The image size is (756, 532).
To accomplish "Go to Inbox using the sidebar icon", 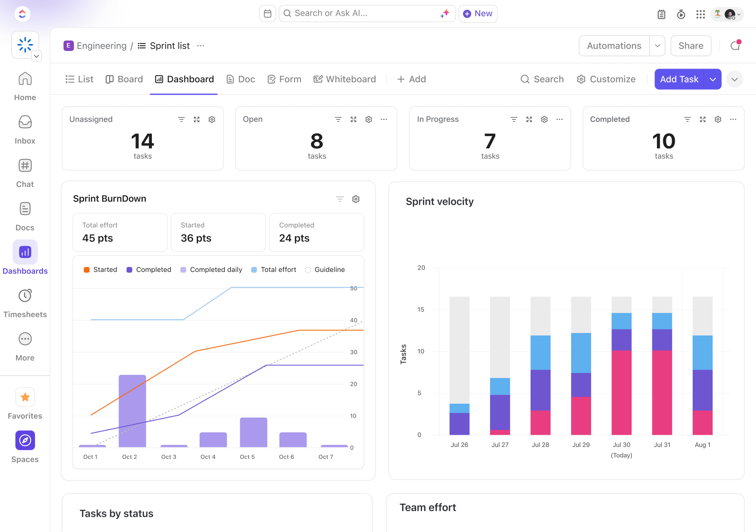I will point(25,122).
